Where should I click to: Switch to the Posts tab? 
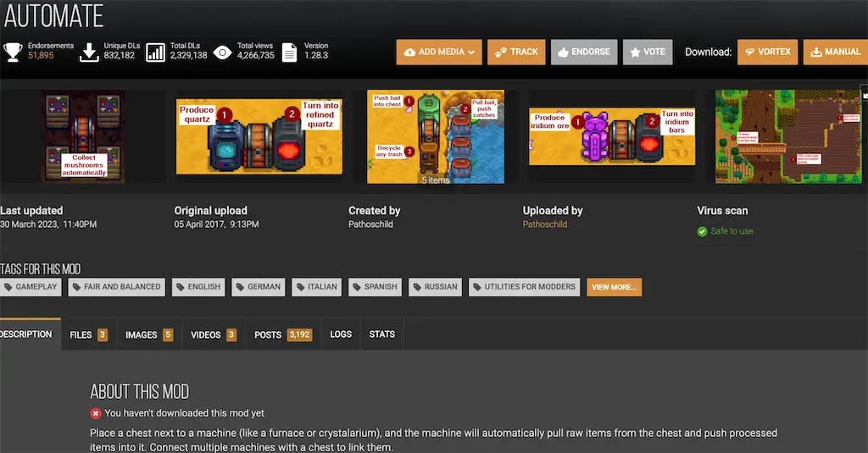click(283, 334)
